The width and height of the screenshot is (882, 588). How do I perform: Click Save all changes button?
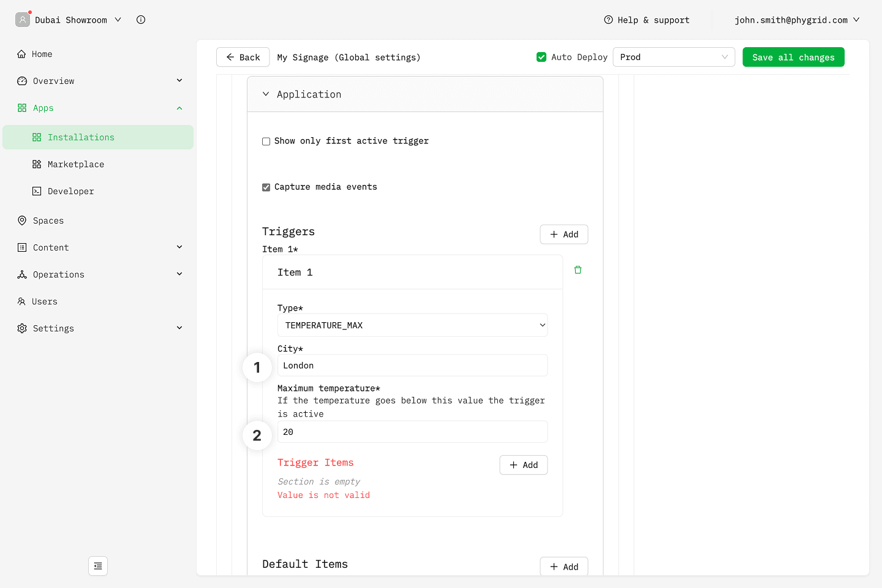coord(793,57)
